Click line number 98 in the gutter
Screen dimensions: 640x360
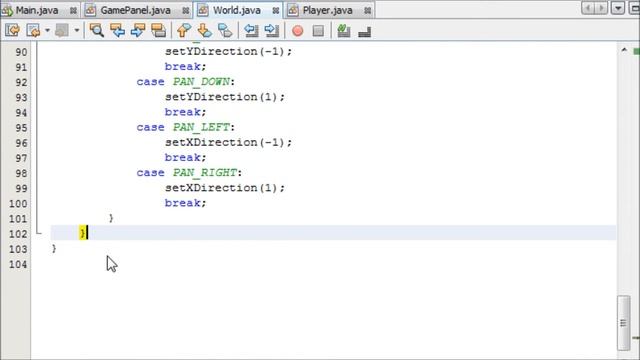(x=21, y=173)
